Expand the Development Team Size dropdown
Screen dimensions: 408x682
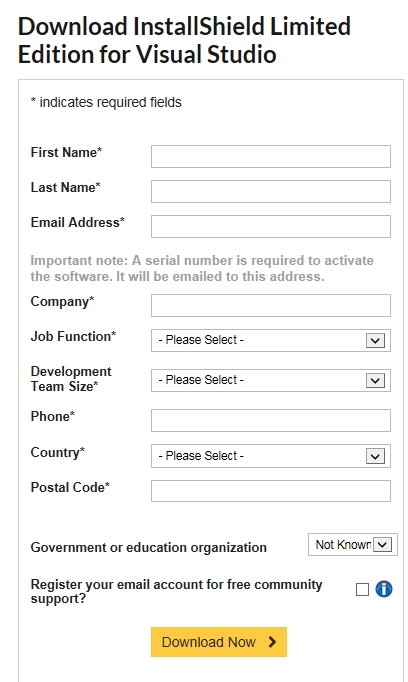[x=271, y=381]
